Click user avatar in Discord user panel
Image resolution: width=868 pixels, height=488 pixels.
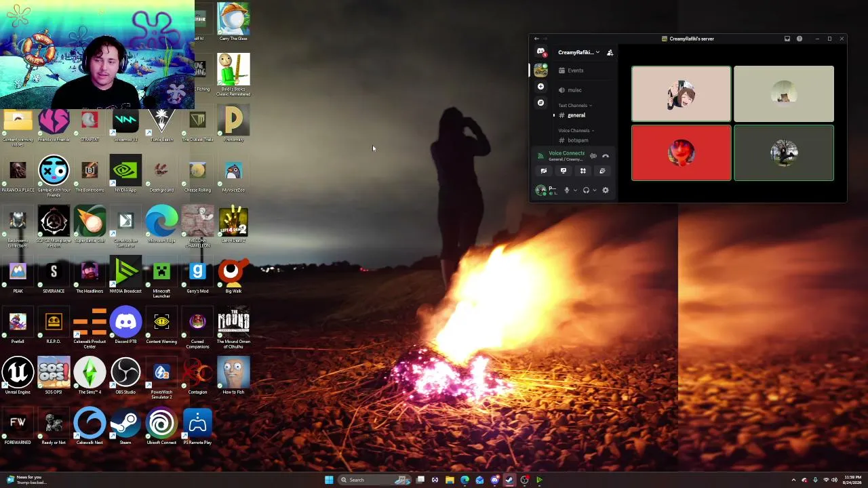click(x=540, y=190)
